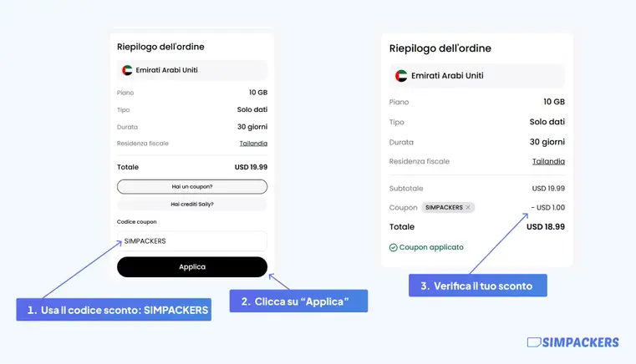Image resolution: width=636 pixels, height=364 pixels.
Task: Click the UAE flag icon in left summary
Action: pyautogui.click(x=127, y=70)
